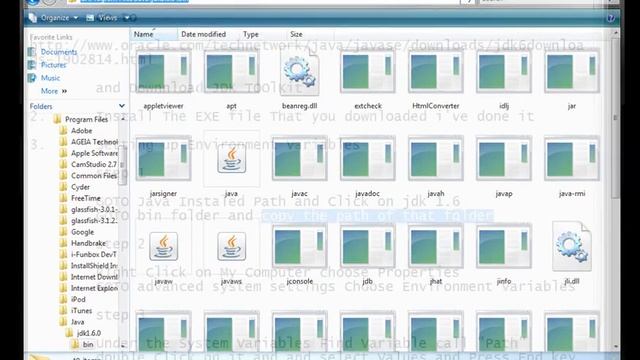Select jdk1.6.0 folder in tree
The width and height of the screenshot is (640, 360).
[88, 333]
